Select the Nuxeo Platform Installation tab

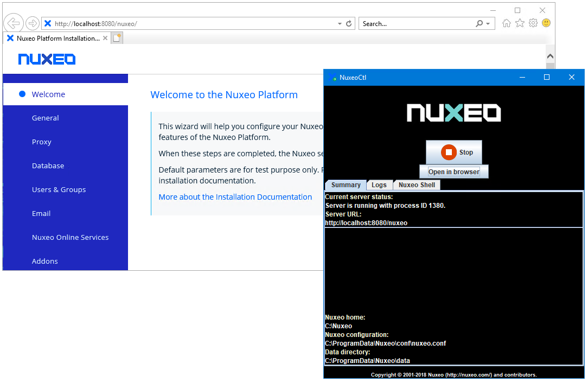pyautogui.click(x=57, y=39)
